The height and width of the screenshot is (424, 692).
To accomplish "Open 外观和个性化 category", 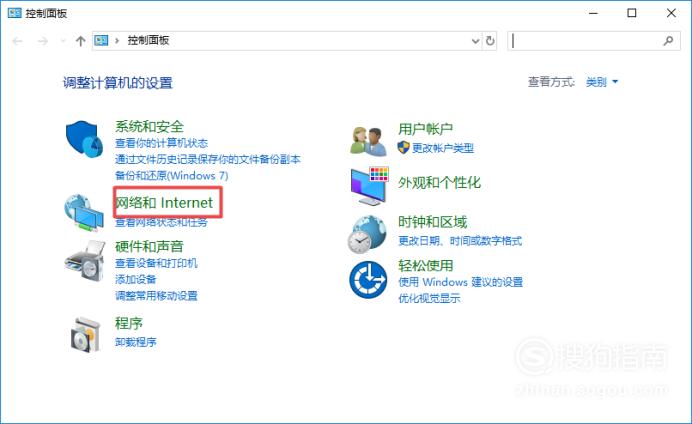I will 439,183.
